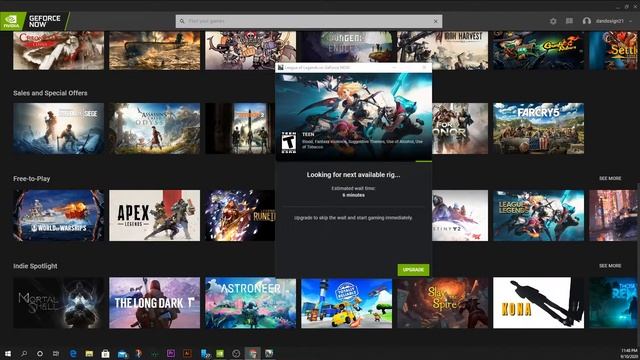The image size is (640, 360).
Task: Click the magnifier icon in the search box
Action: coord(182,21)
